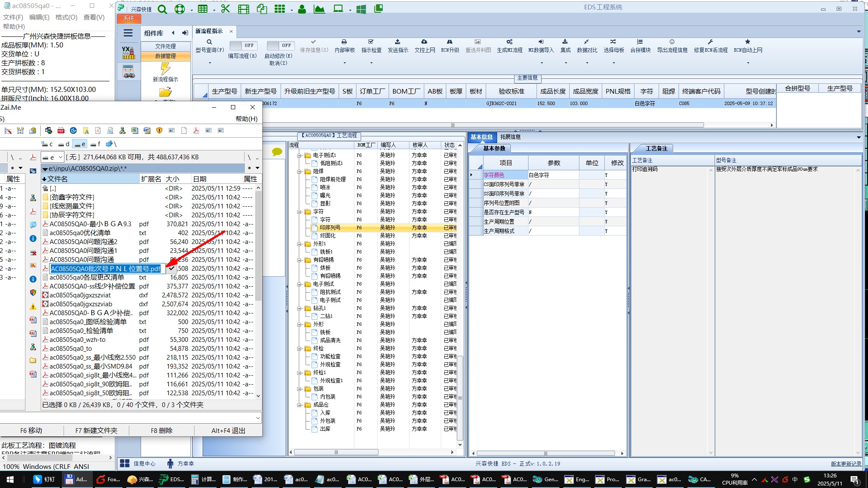The width and height of the screenshot is (868, 488).
Task: Click the 文控上网 cloud upload icon
Action: click(x=424, y=42)
